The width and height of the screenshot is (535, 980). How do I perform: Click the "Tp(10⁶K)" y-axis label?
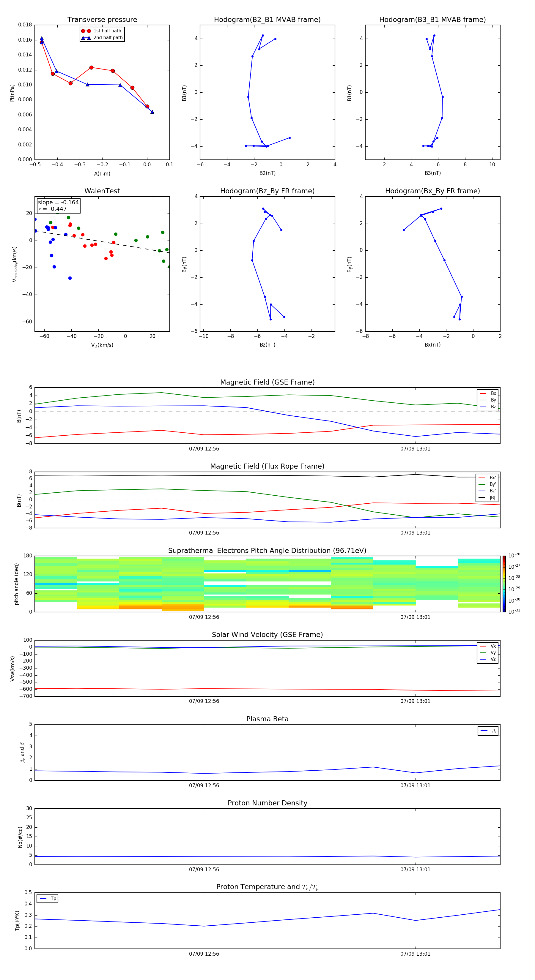(17, 921)
